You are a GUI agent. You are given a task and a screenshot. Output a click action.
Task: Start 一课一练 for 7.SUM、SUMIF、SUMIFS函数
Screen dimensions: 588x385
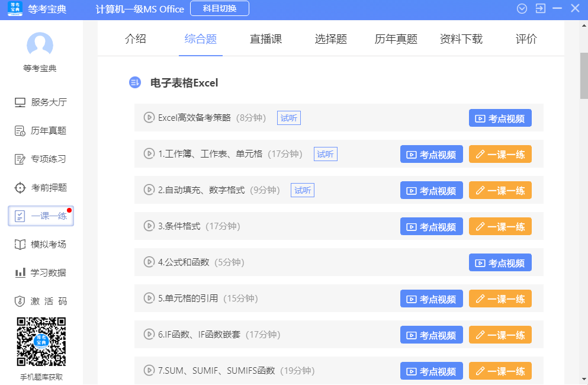[x=500, y=371]
